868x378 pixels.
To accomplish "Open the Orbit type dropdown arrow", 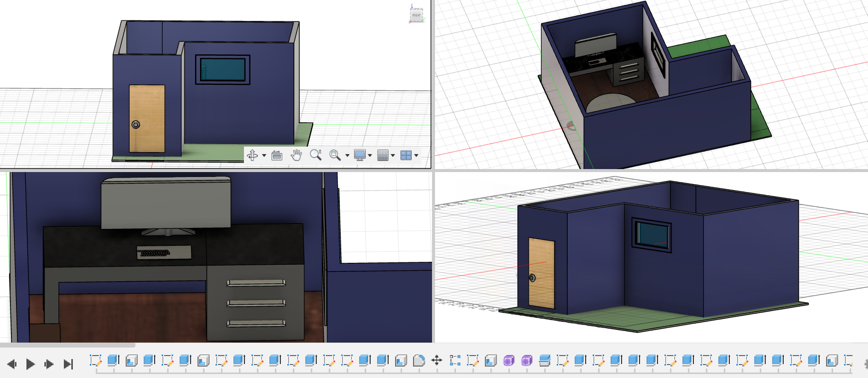I will (264, 156).
